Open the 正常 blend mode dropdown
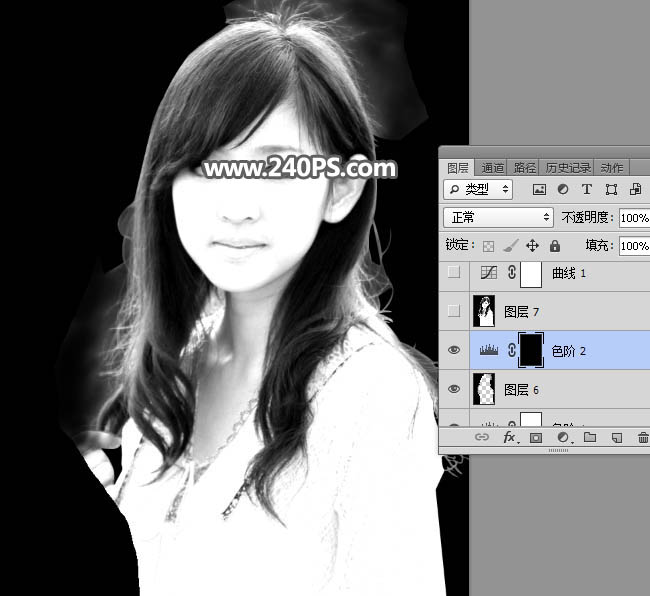This screenshot has width=650, height=596. (x=498, y=217)
